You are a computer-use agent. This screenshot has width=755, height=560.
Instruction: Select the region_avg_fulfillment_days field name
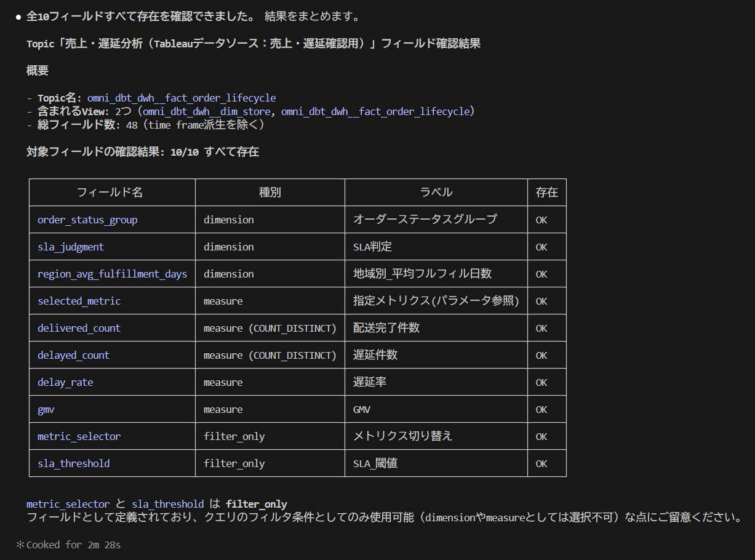(x=112, y=274)
